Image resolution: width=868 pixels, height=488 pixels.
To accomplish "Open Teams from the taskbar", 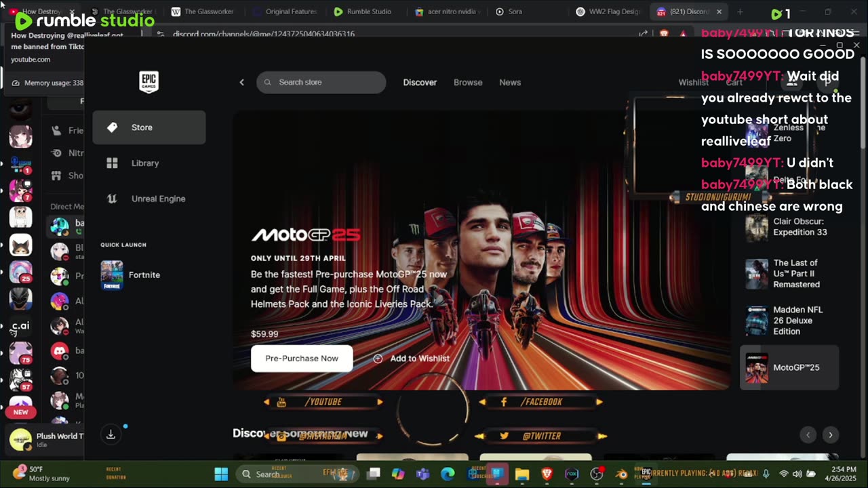I will point(422,474).
